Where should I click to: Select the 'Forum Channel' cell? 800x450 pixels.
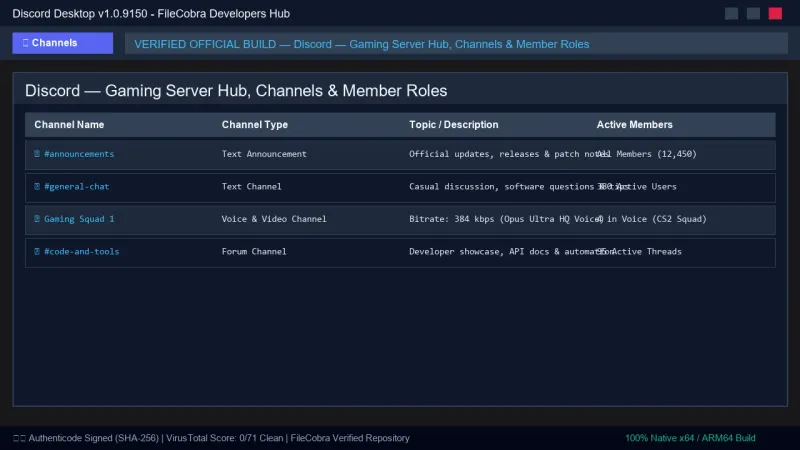click(x=254, y=251)
